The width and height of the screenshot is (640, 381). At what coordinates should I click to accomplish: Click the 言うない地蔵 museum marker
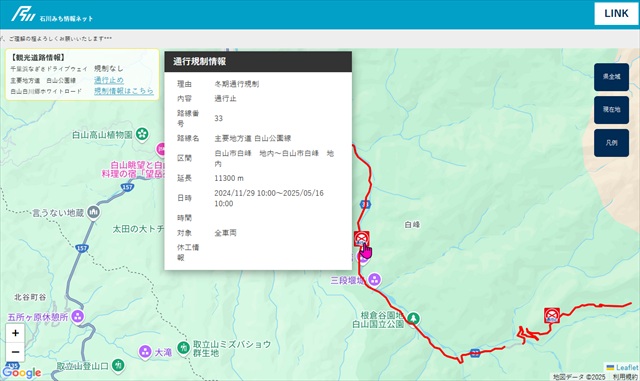pyautogui.click(x=94, y=212)
